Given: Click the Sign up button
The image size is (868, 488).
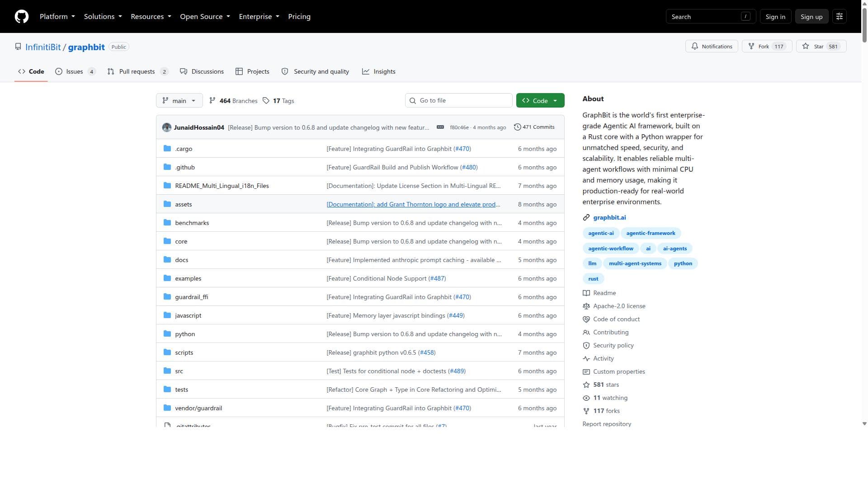Looking at the screenshot, I should [811, 17].
